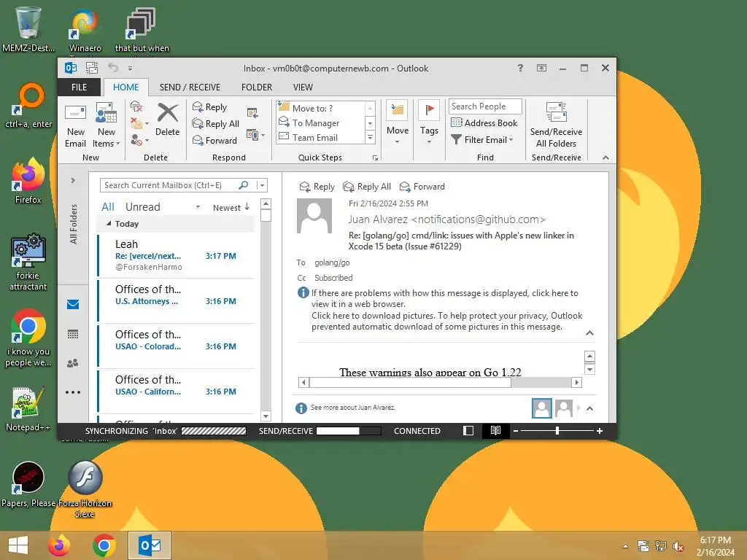Screen dimensions: 747x560
Task: Click Forward in the reading pane
Action: 422,187
